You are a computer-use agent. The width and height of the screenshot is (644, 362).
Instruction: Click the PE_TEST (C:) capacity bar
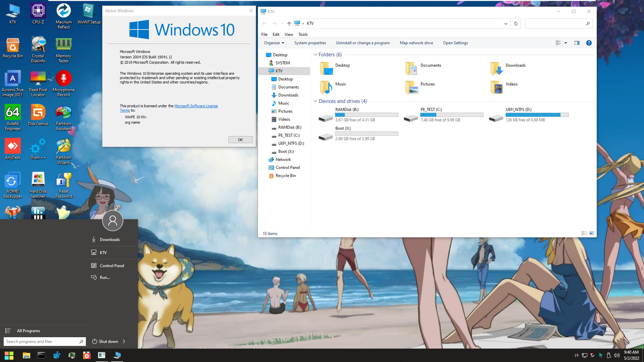click(452, 115)
